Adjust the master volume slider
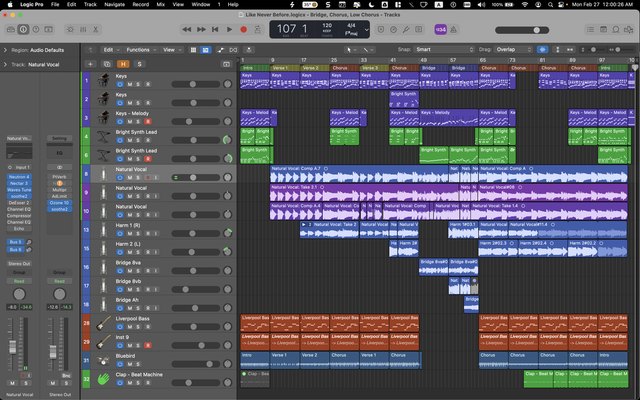This screenshot has height=400, width=640. click(x=522, y=30)
